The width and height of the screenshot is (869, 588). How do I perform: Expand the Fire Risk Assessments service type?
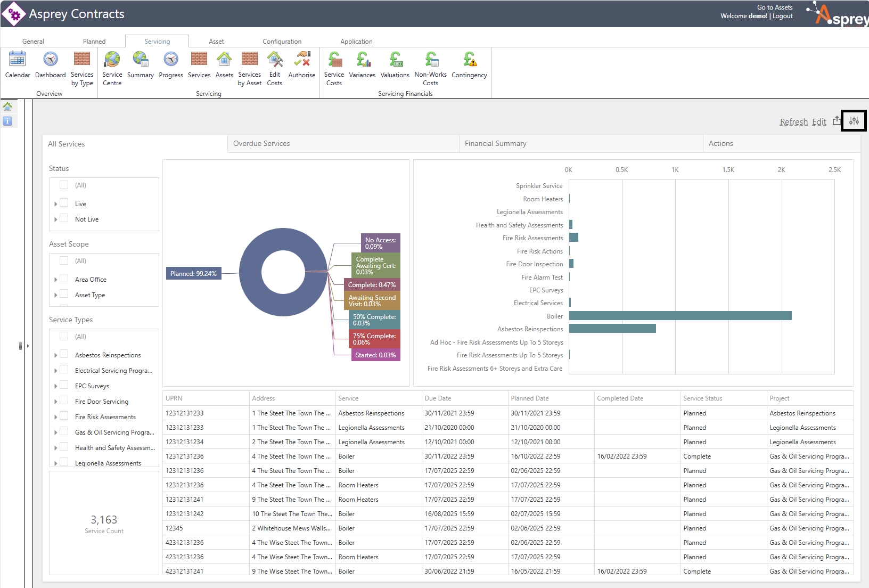coord(56,417)
